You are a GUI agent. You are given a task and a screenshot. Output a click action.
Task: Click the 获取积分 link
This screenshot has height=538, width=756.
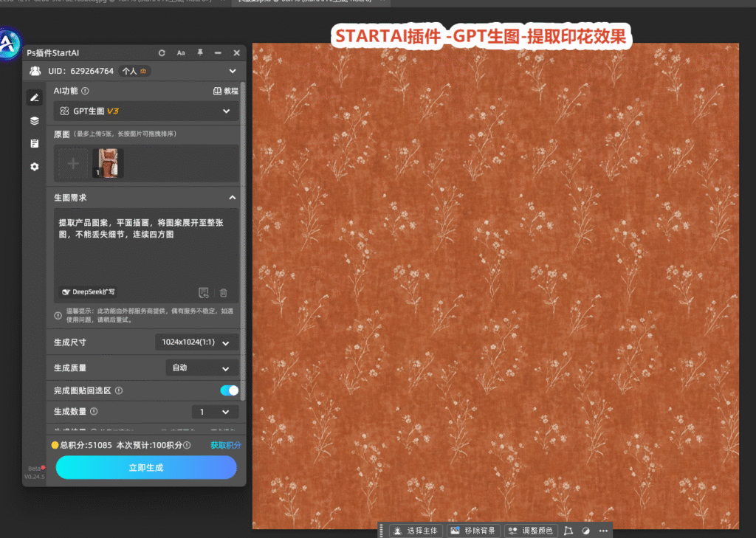(x=226, y=445)
